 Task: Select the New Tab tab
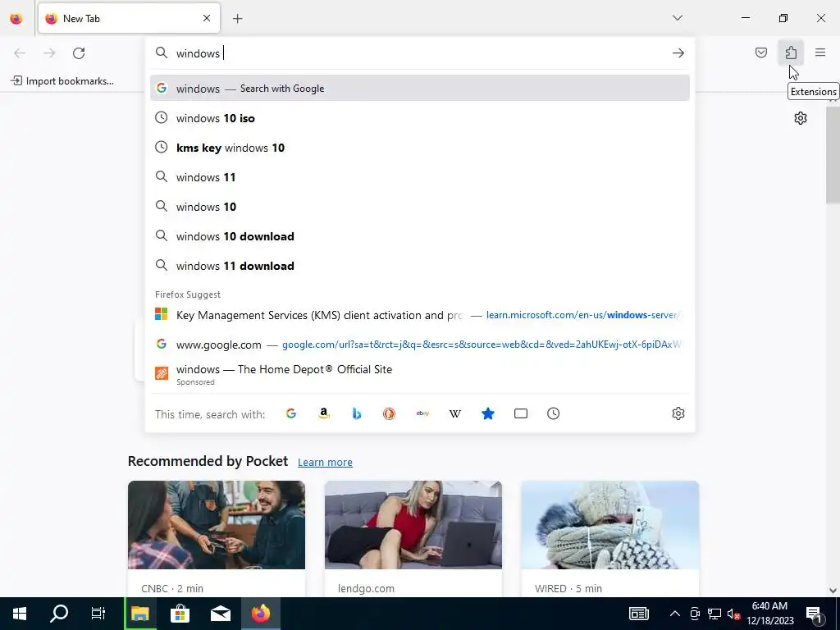[129, 18]
